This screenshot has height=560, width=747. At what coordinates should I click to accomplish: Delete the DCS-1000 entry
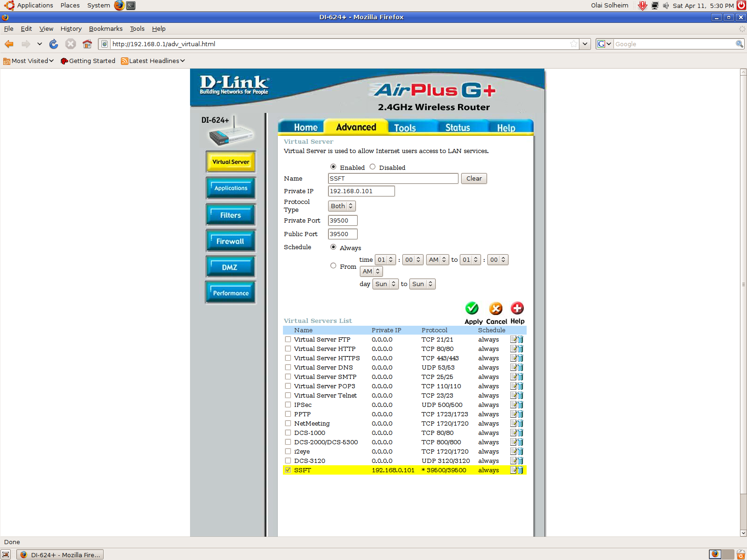click(x=520, y=433)
